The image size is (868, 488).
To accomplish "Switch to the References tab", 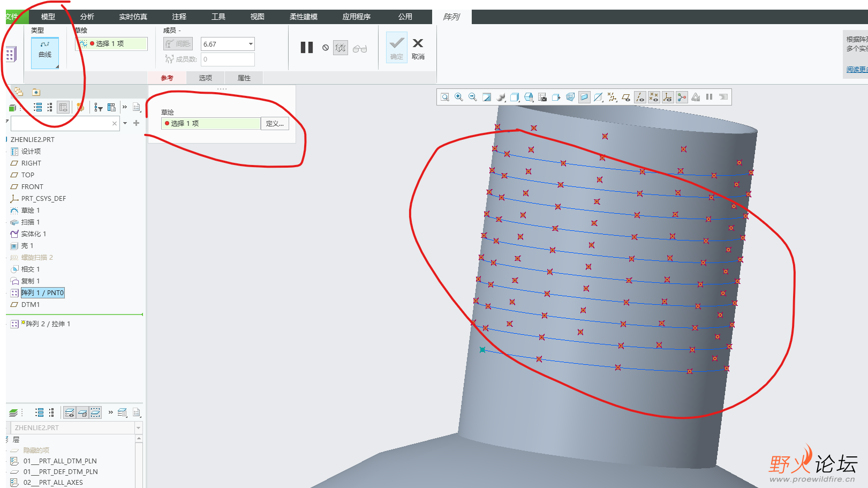I will click(167, 78).
